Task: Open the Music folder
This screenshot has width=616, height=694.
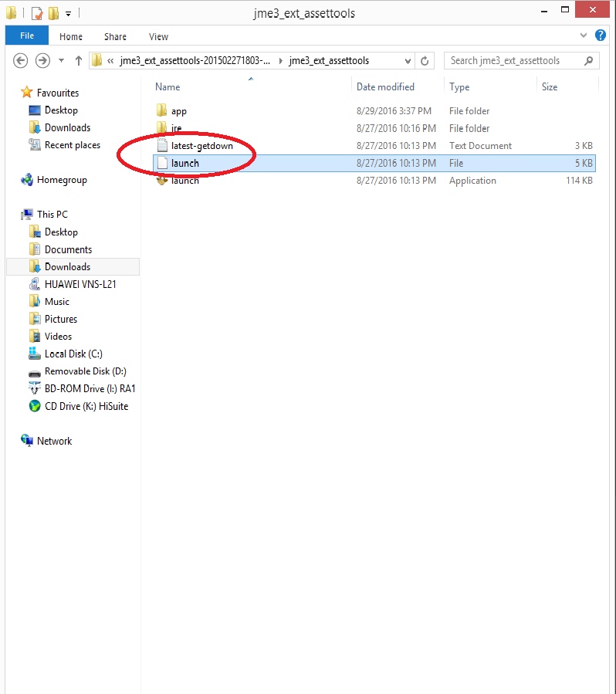Action: tap(57, 301)
